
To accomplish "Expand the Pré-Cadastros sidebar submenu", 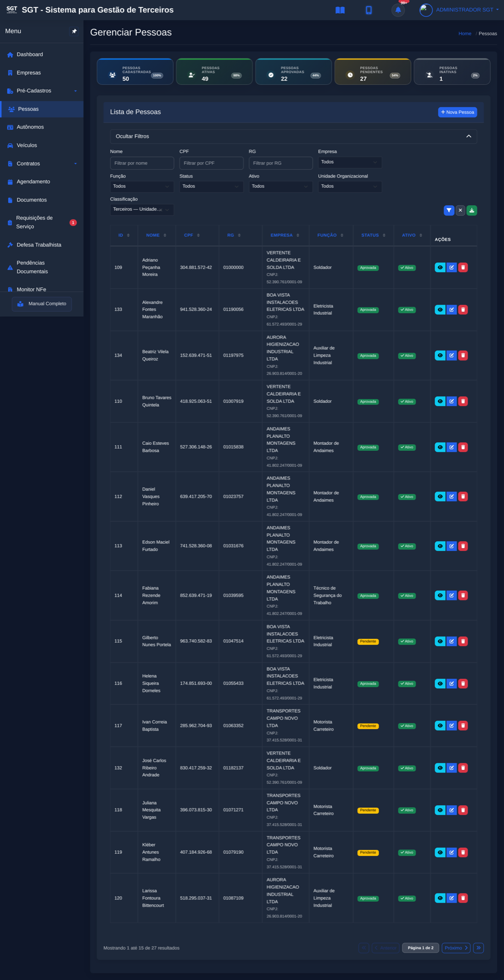I will [42, 91].
